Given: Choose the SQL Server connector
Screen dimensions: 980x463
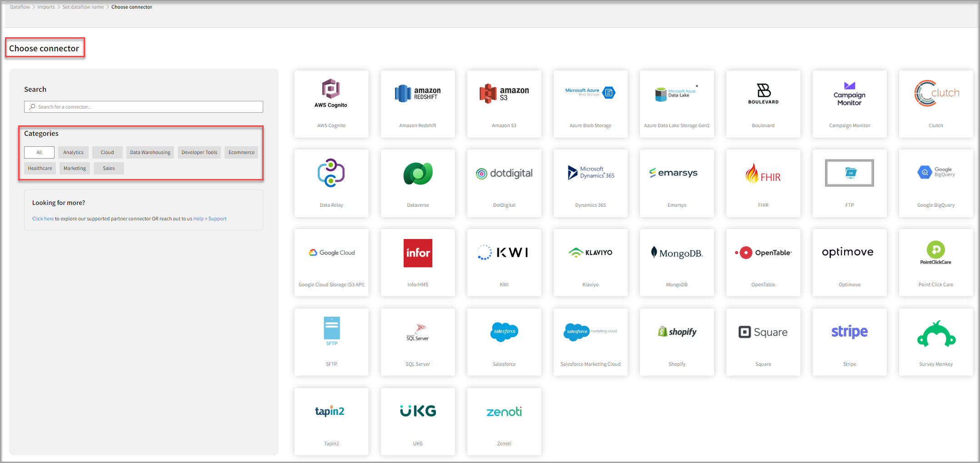Looking at the screenshot, I should 418,343.
